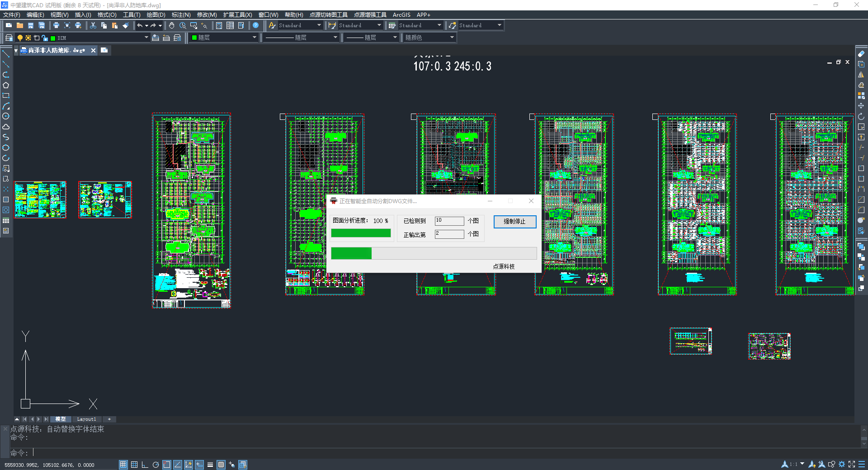Click the Plot print icon
This screenshot has width=868, height=470.
[x=56, y=25]
